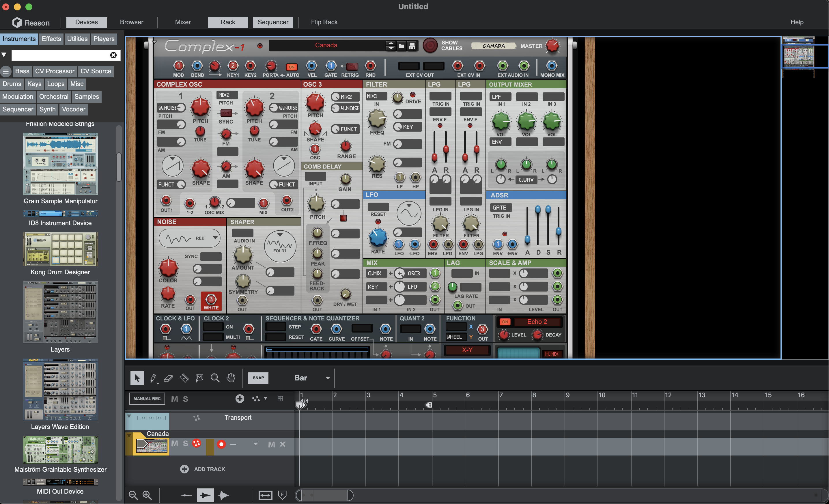Open the LFO waveform selector
Screen dimensions: 829x504
click(x=409, y=213)
